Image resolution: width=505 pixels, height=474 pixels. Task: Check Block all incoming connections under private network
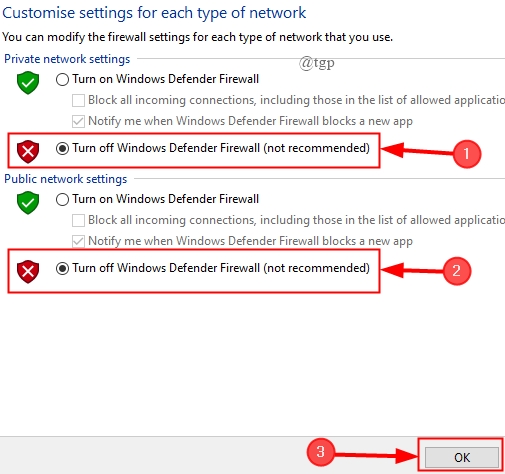(78, 100)
